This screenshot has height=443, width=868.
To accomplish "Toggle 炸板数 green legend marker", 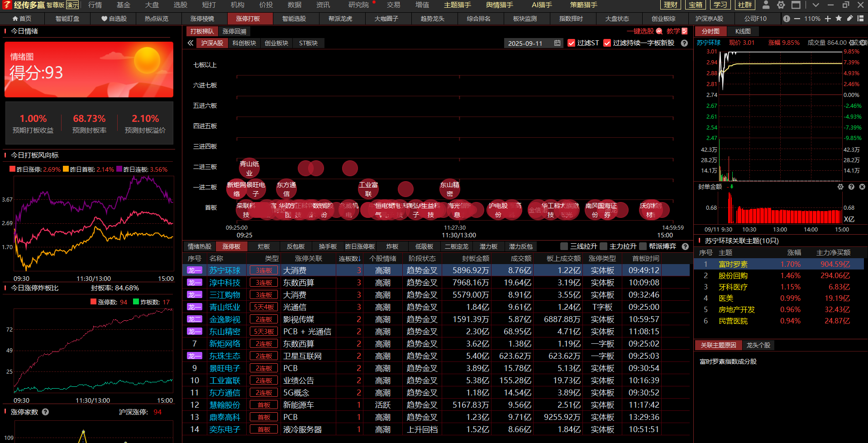I will (x=136, y=302).
